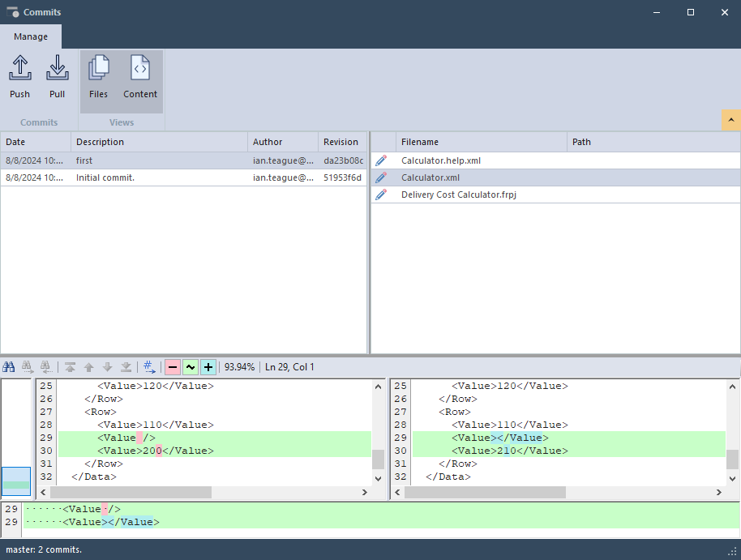741x560 pixels.
Task: Click pencil icon beside Delivery Cost Calculator.frpj
Action: pyautogui.click(x=381, y=195)
